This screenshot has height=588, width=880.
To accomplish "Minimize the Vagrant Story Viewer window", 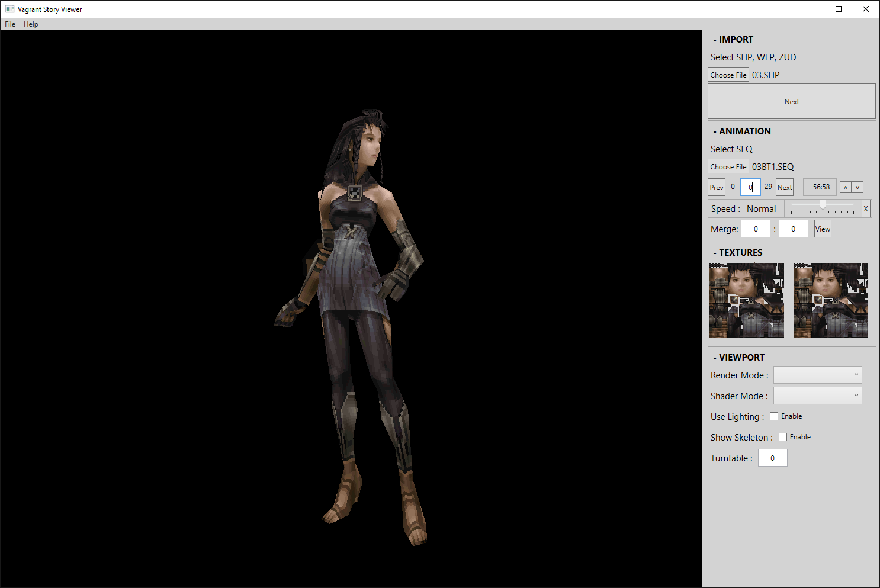I will coord(811,9).
